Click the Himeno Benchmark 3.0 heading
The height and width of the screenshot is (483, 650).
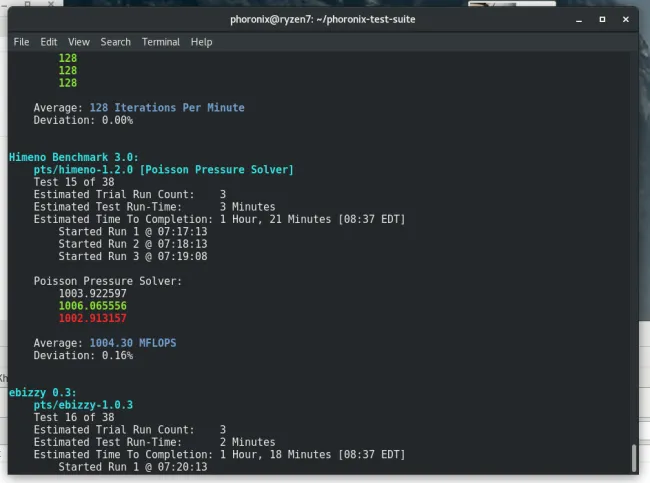pyautogui.click(x=74, y=158)
